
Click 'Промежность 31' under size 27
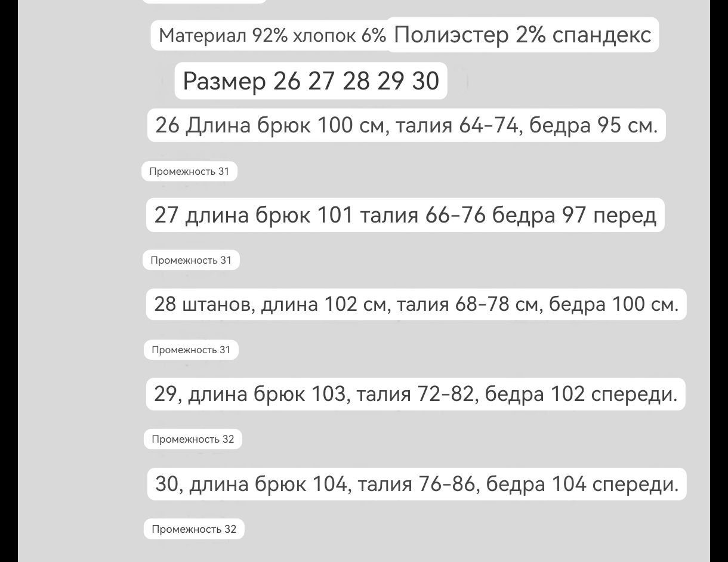pos(191,260)
